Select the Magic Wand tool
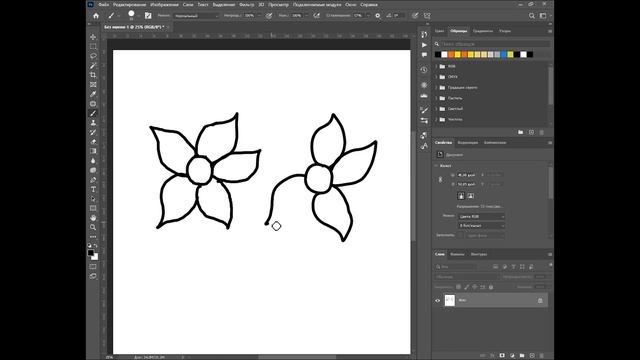This screenshot has width=640, height=360. click(93, 66)
